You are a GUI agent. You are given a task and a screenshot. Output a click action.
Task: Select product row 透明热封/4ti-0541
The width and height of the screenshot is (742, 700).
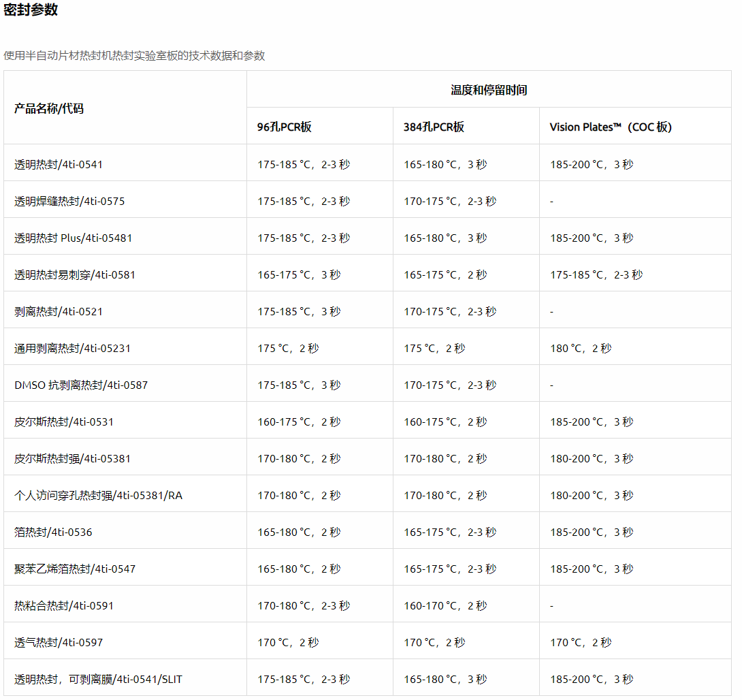(x=367, y=162)
